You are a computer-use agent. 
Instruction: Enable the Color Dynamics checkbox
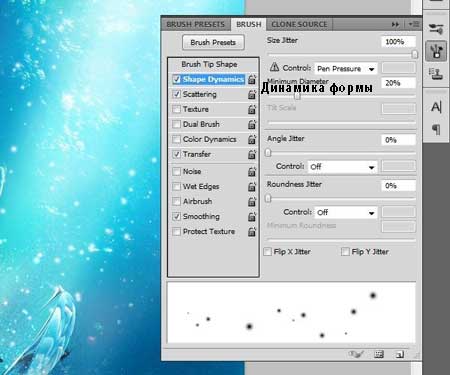(177, 139)
